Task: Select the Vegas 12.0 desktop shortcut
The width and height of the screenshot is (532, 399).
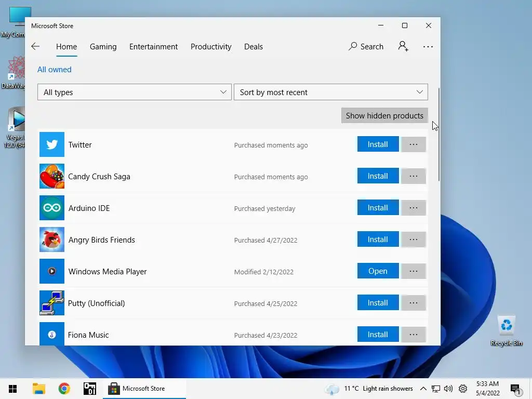Action: point(14,128)
